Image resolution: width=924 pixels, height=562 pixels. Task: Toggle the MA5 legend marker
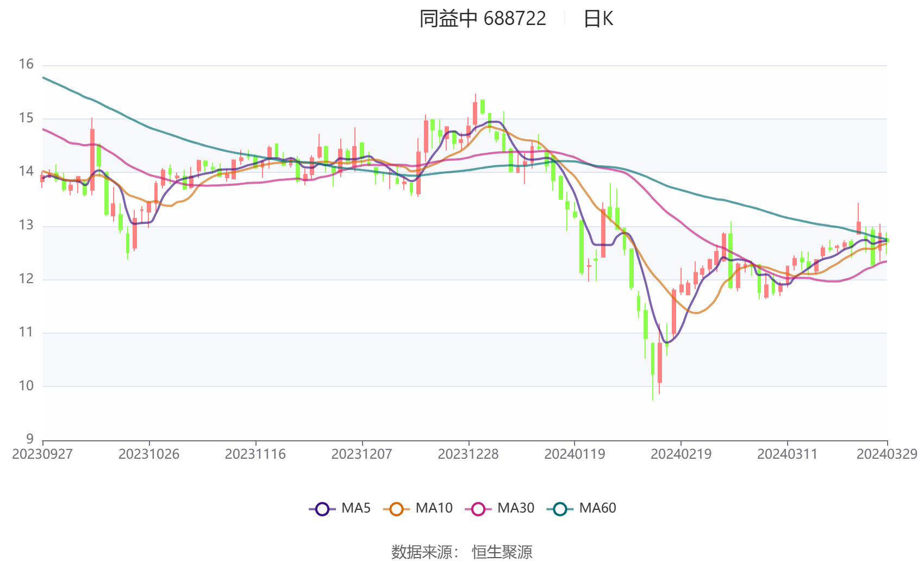322,509
